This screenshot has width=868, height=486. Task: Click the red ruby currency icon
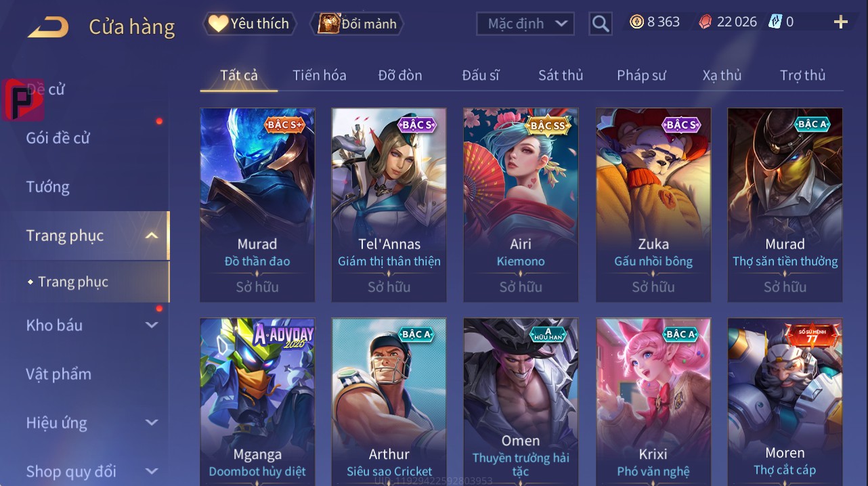click(x=706, y=22)
